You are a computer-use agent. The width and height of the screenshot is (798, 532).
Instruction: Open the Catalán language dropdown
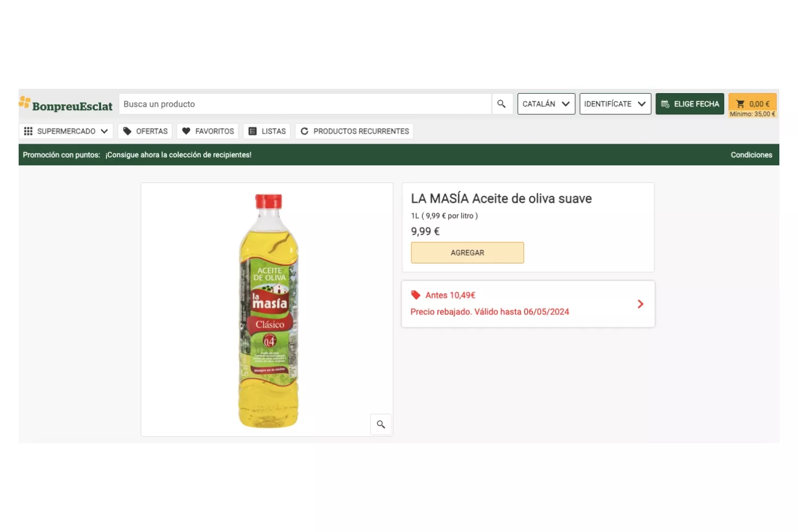(546, 104)
